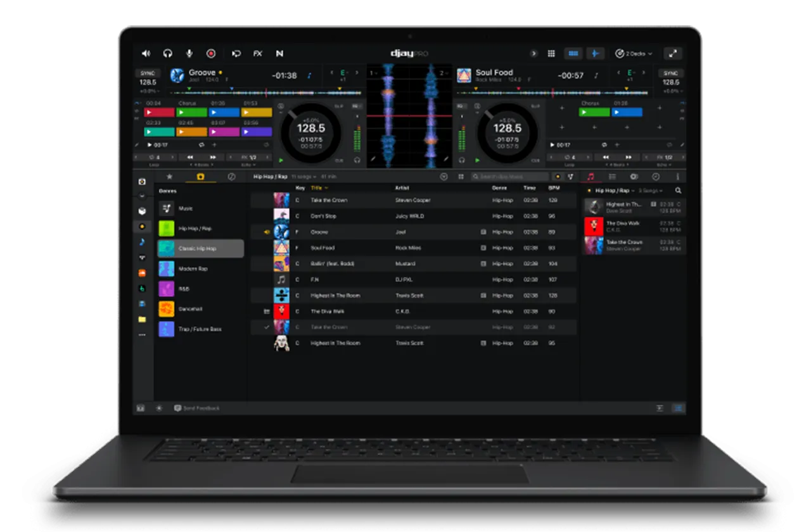Toggle left deck headphone cue icon
Image resolution: width=811 pixels, height=532 pixels.
click(357, 160)
